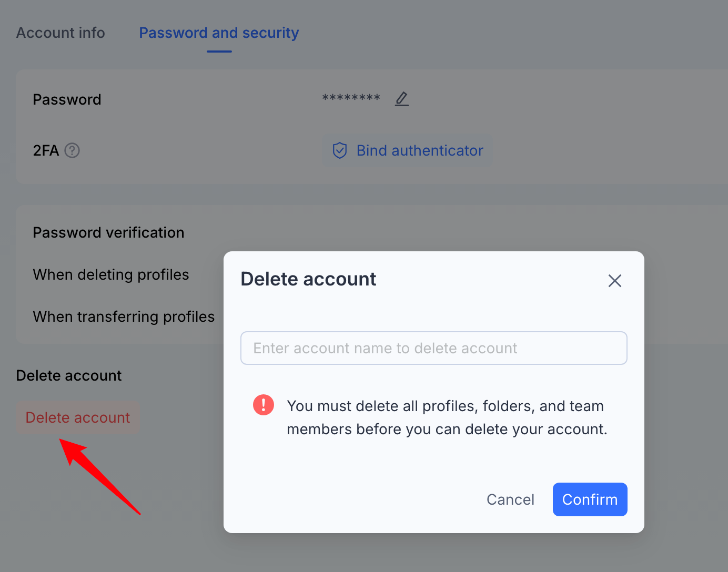Click the Delete account dialog title
Image resolution: width=728 pixels, height=572 pixels.
coord(308,279)
